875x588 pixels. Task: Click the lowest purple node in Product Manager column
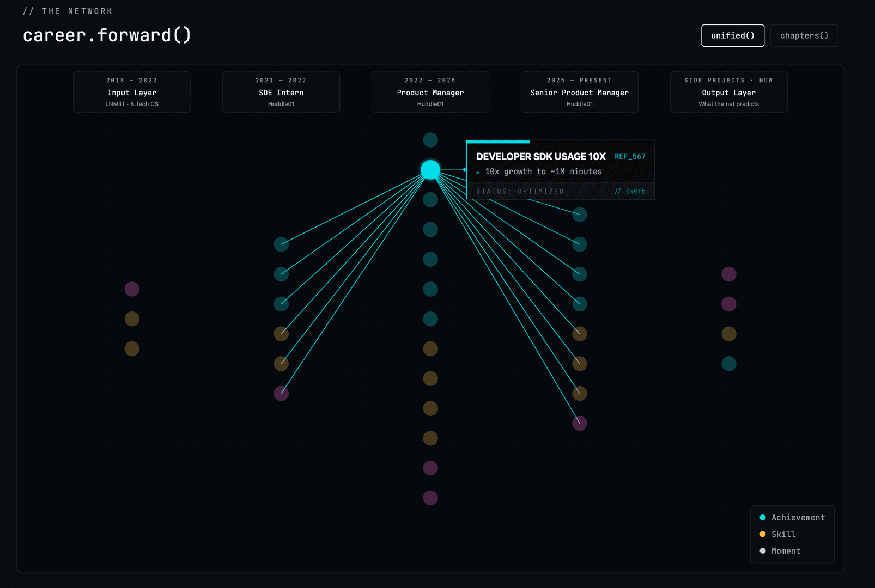[430, 498]
